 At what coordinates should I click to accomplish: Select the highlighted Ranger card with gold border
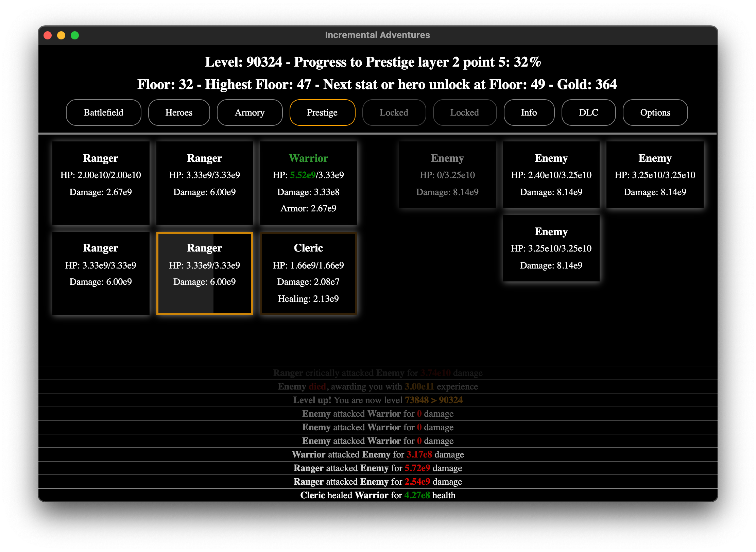click(x=205, y=273)
